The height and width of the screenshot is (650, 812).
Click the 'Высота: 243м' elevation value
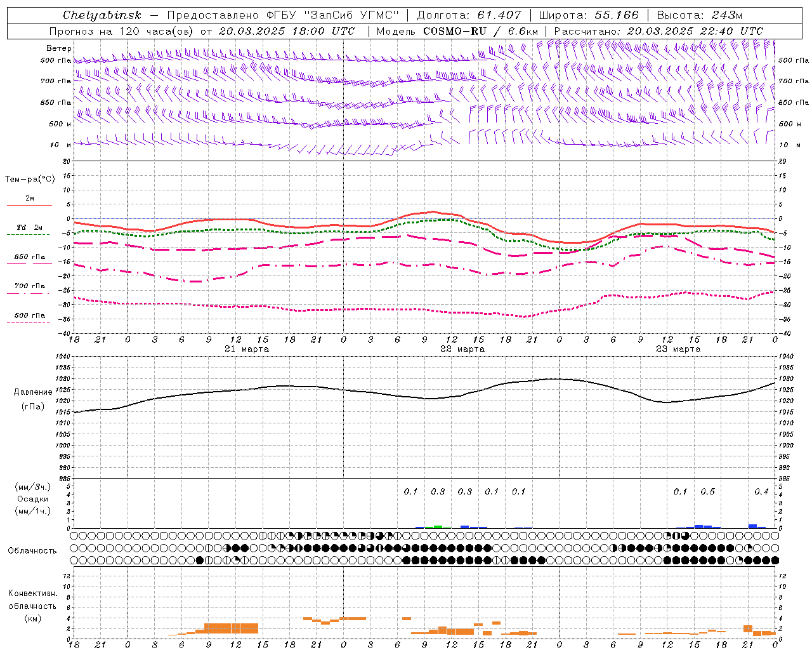(700, 15)
